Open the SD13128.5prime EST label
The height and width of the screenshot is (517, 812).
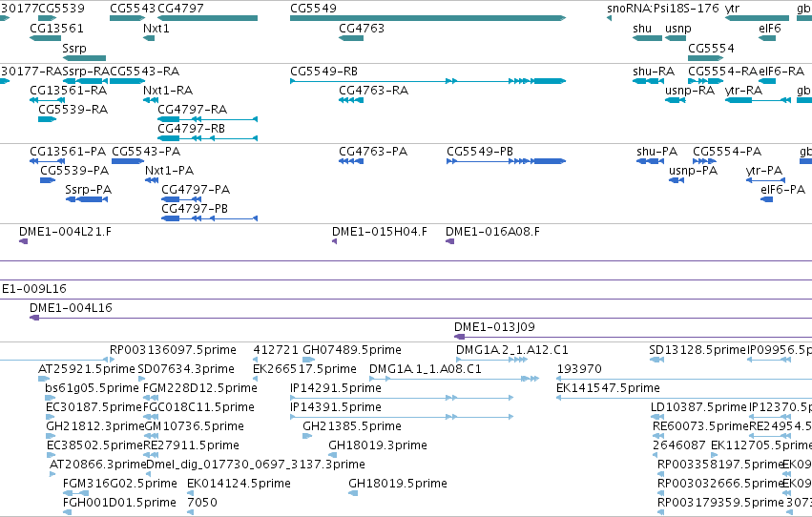click(697, 350)
